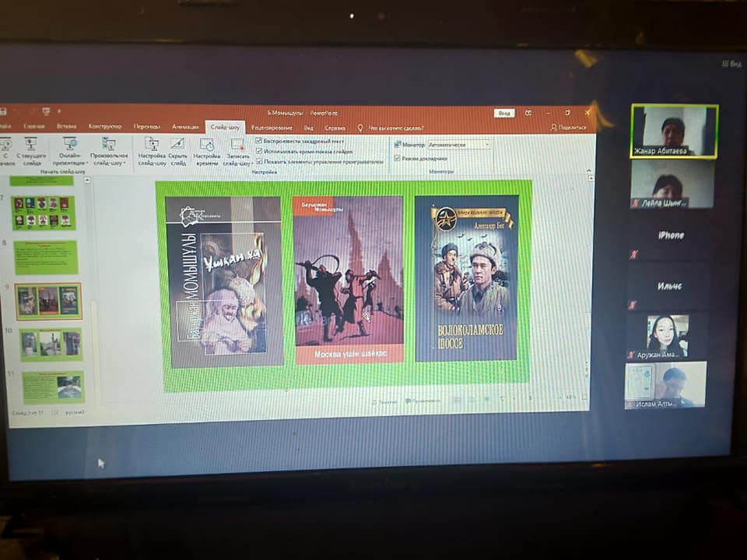Screen dimensions: 747x560
Task: Click Record Slide Show icon
Action: tap(237, 146)
